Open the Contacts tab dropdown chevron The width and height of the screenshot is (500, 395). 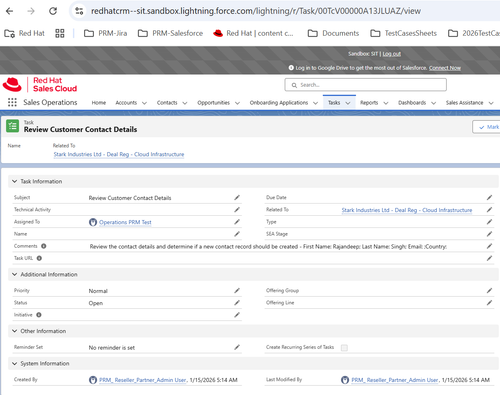click(x=185, y=103)
